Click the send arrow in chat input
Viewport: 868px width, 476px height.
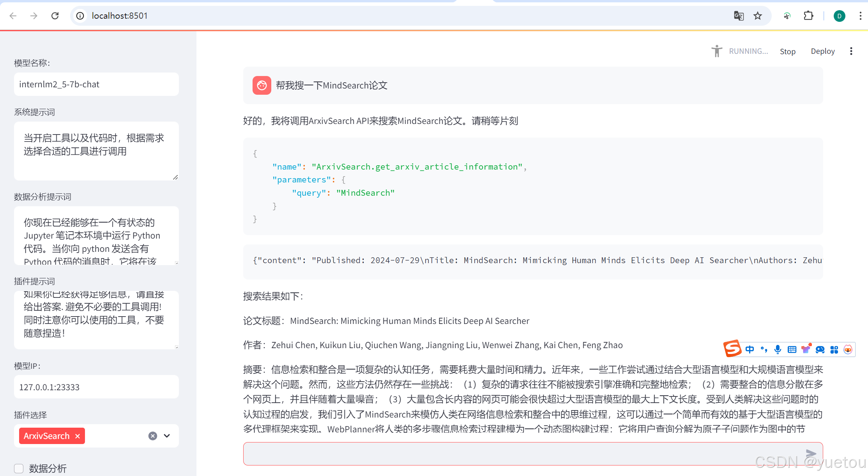point(811,453)
